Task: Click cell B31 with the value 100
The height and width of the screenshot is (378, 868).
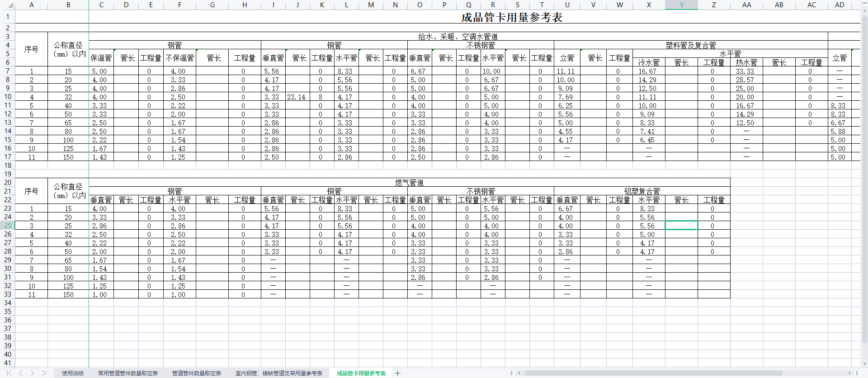Action: point(68,277)
